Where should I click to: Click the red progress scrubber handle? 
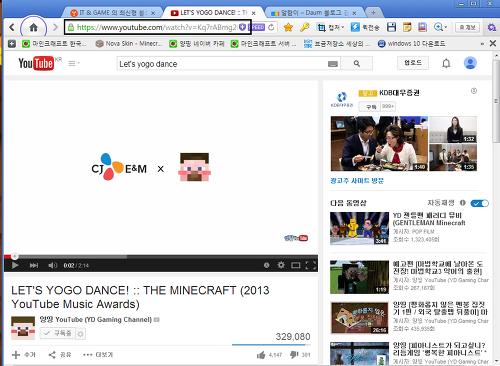(14, 256)
